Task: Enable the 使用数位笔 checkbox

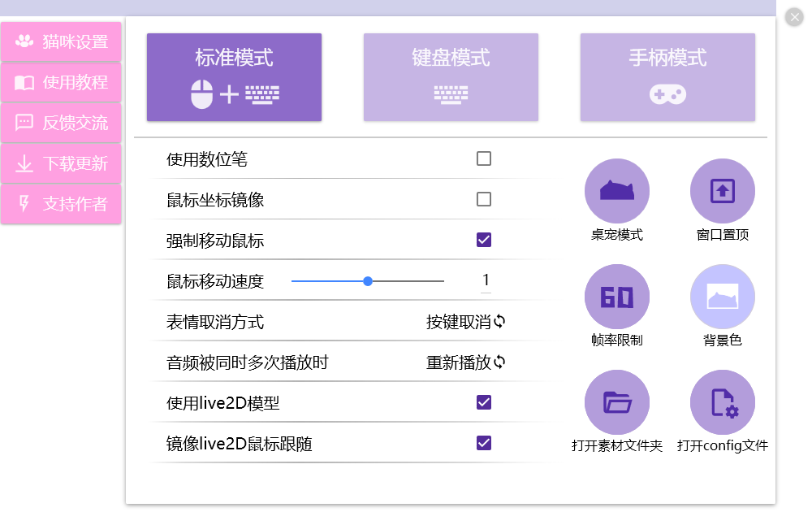Action: (484, 158)
